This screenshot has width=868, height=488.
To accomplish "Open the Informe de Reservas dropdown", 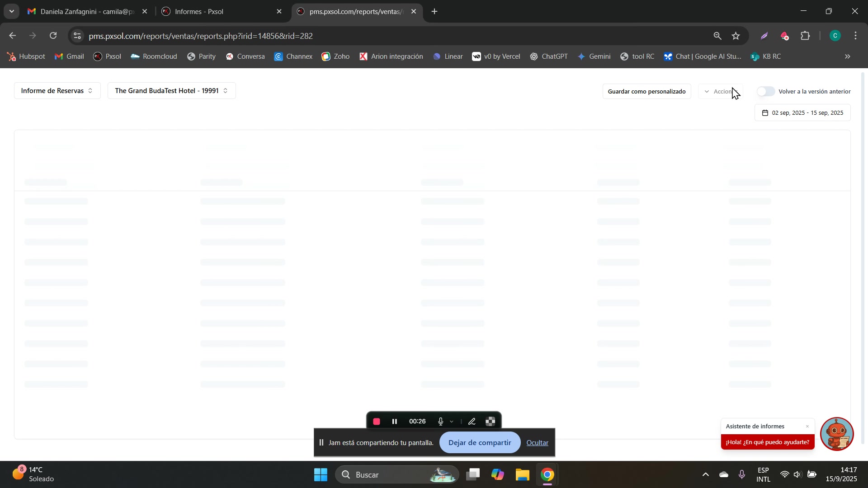I will click(x=57, y=91).
